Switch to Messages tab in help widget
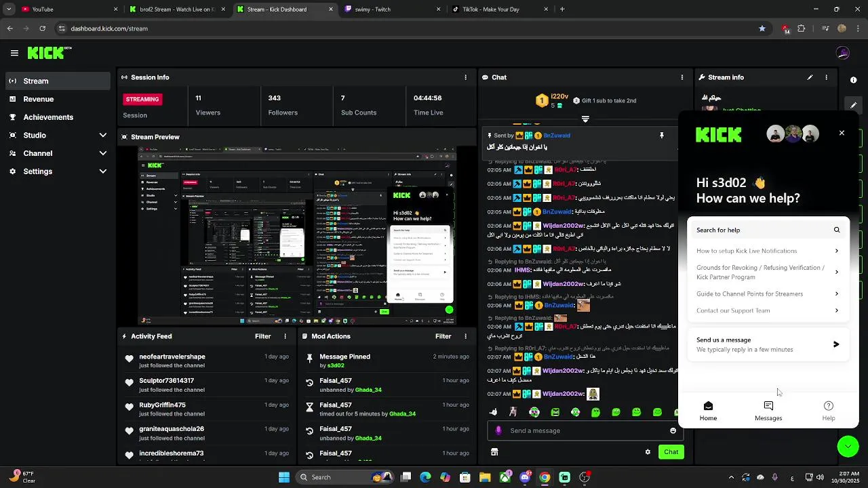 point(768,411)
